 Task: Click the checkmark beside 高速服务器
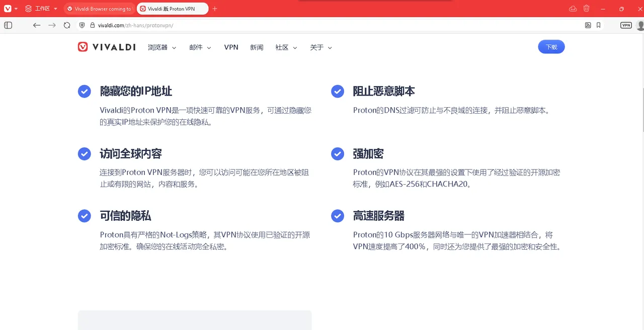[x=337, y=216]
